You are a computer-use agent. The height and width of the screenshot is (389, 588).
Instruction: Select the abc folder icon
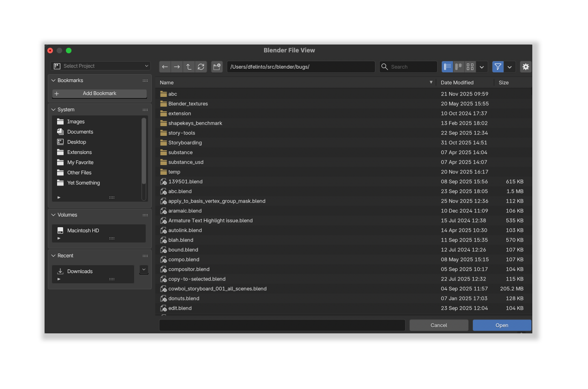(x=163, y=94)
